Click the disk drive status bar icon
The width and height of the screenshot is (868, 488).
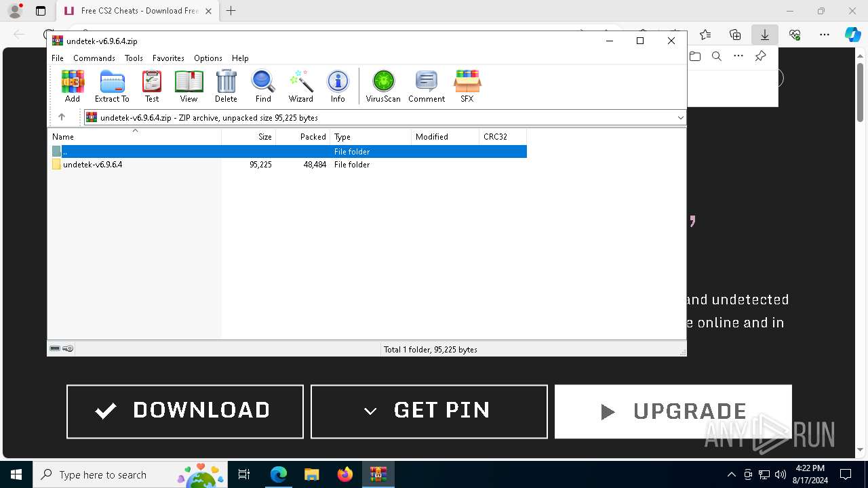(x=55, y=348)
